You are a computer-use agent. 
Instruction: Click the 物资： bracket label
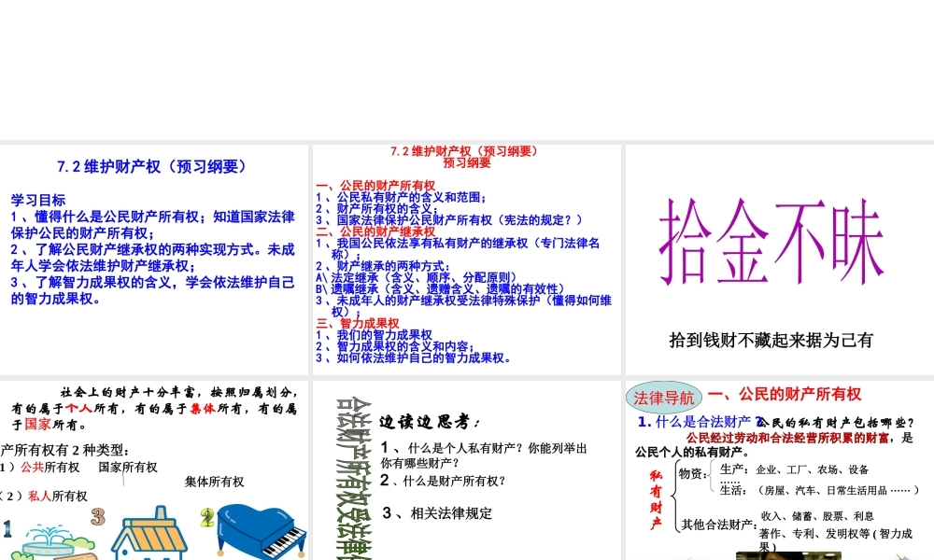coord(693,474)
